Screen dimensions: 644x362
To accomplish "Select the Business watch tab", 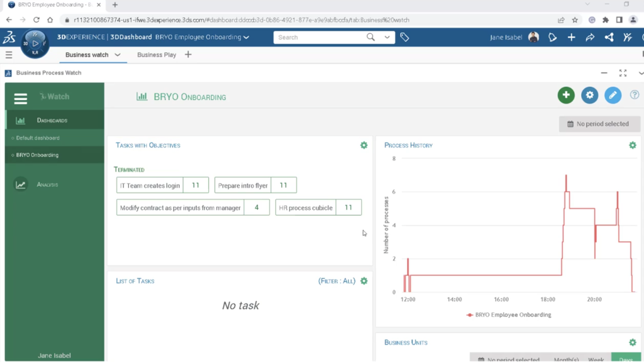I will [x=87, y=55].
